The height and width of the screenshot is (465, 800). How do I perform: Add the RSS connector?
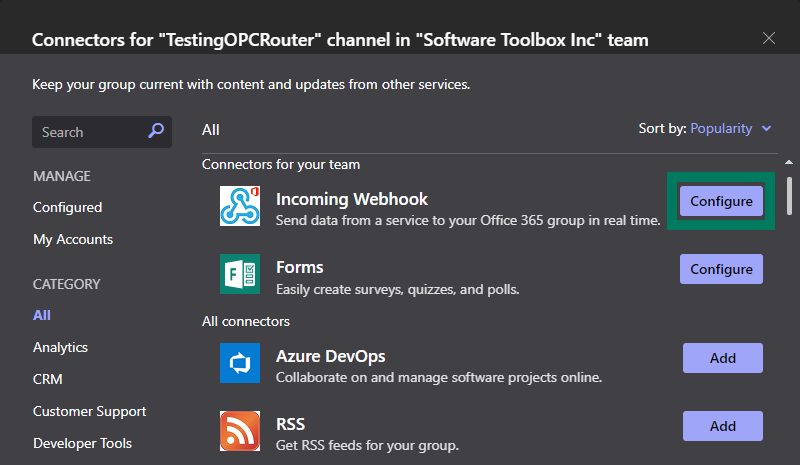click(x=722, y=426)
